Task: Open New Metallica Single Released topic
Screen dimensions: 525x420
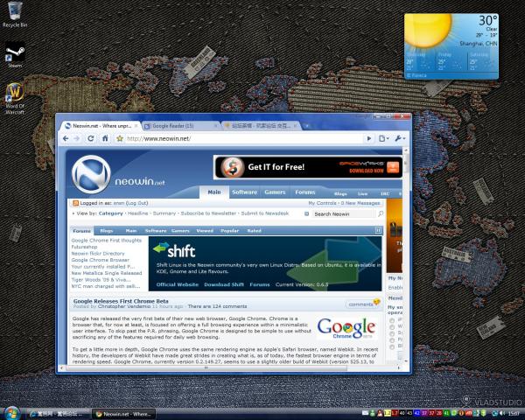Action: click(107, 273)
